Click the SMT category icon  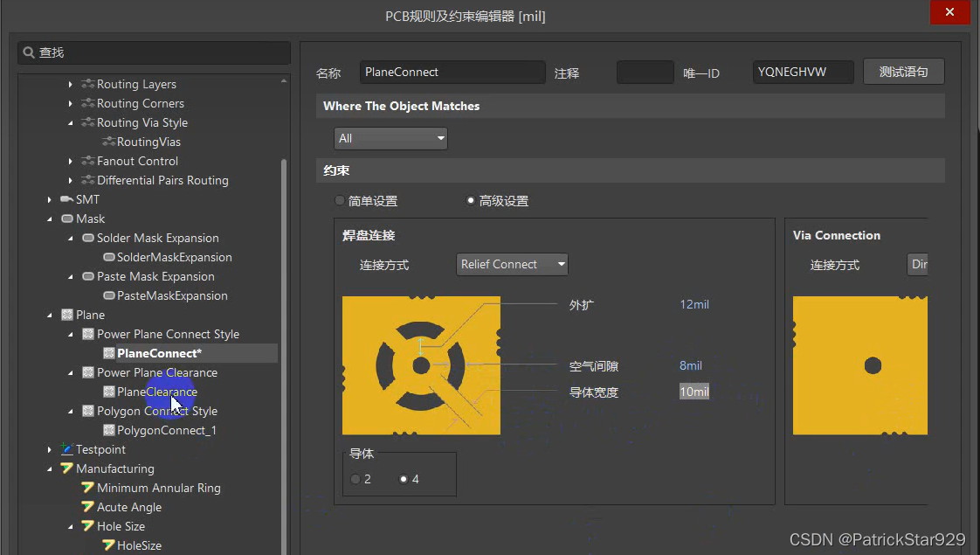[x=67, y=199]
